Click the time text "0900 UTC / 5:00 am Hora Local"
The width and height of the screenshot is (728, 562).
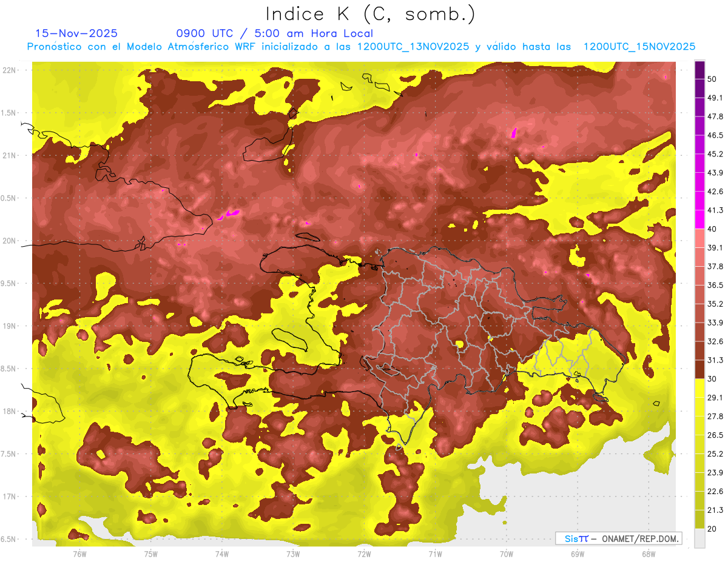click(275, 33)
